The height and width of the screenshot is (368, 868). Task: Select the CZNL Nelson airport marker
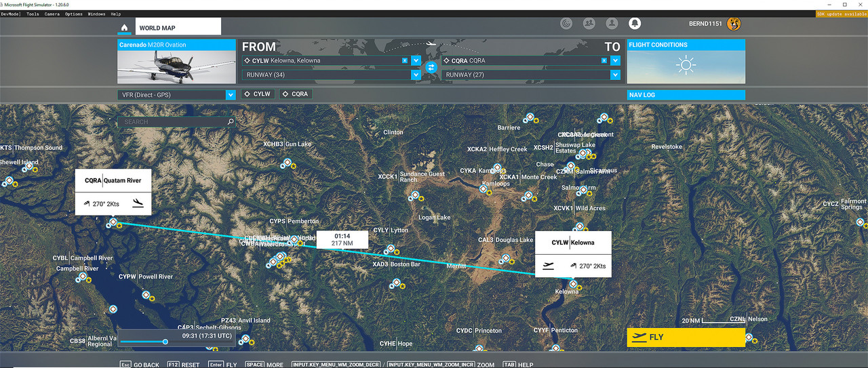pos(748,338)
